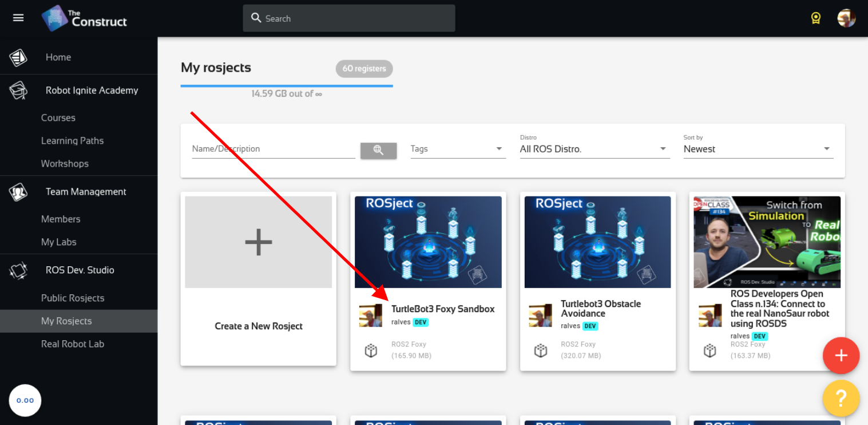Click the ROS Dev. Studio icon

(18, 270)
